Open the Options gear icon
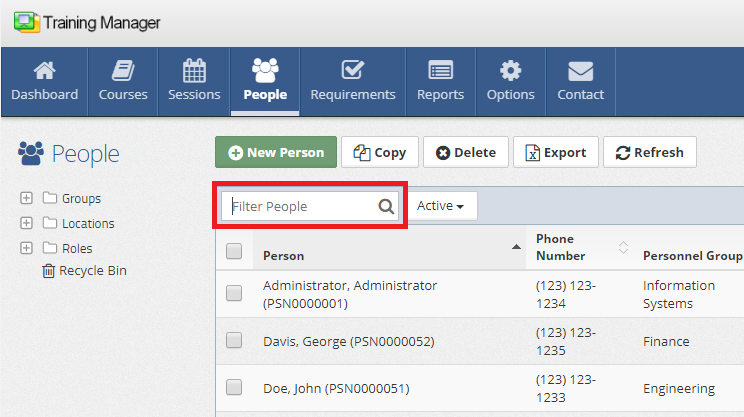Viewport: 744px width, 417px height. coord(510,72)
